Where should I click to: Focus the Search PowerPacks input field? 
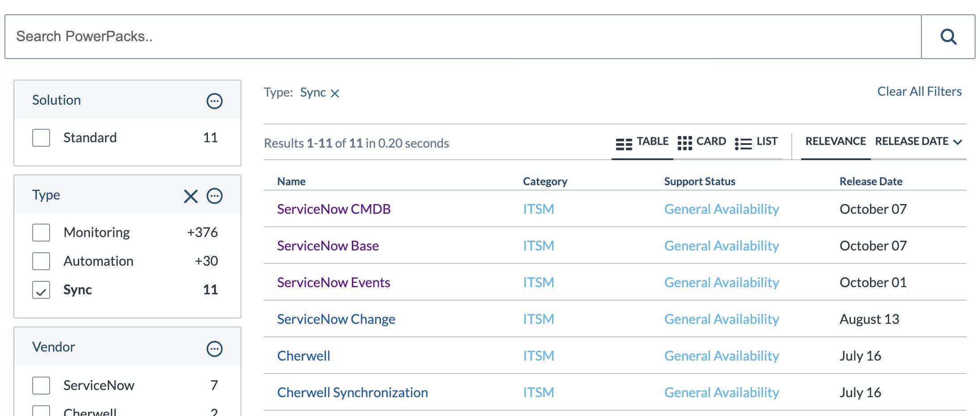pyautogui.click(x=463, y=37)
